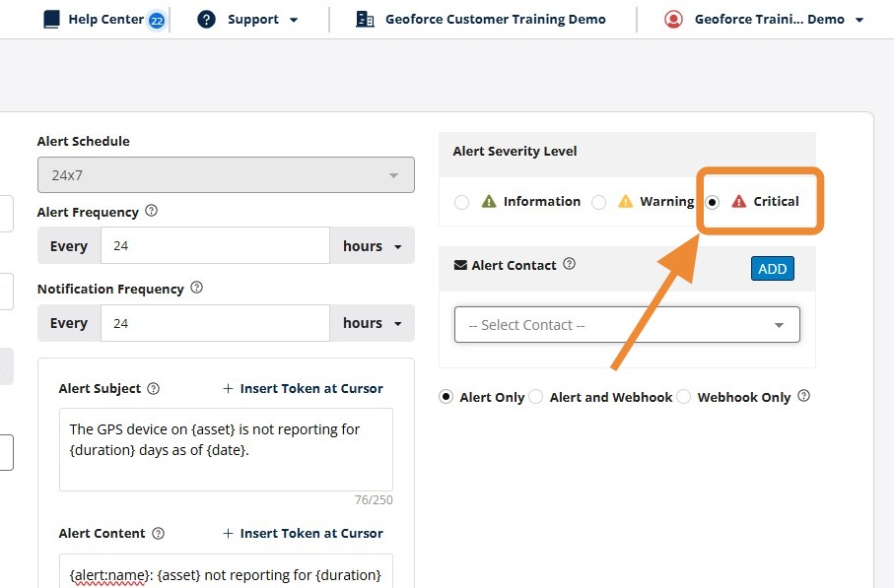Click the Alert Schedule label

tap(83, 141)
